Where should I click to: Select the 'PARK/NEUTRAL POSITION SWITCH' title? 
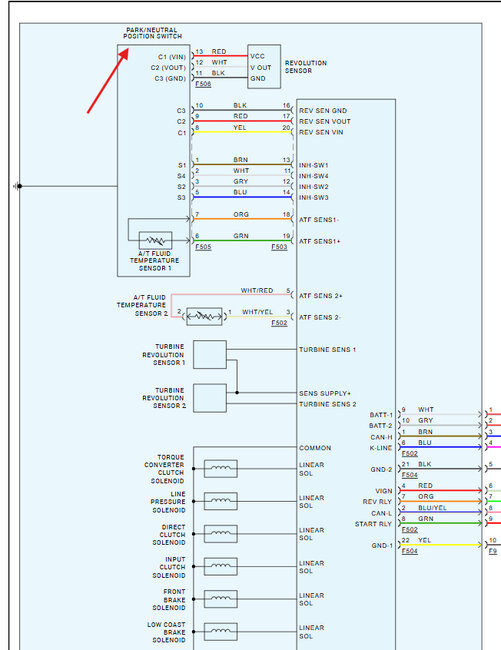pyautogui.click(x=152, y=33)
